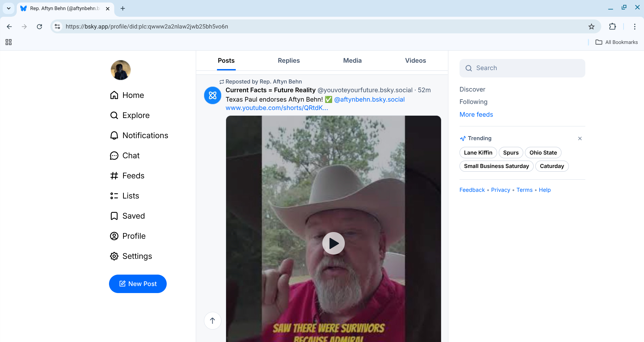Screen dimensions: 644x342
Task: Open Notifications bell in sidebar
Action: click(139, 135)
